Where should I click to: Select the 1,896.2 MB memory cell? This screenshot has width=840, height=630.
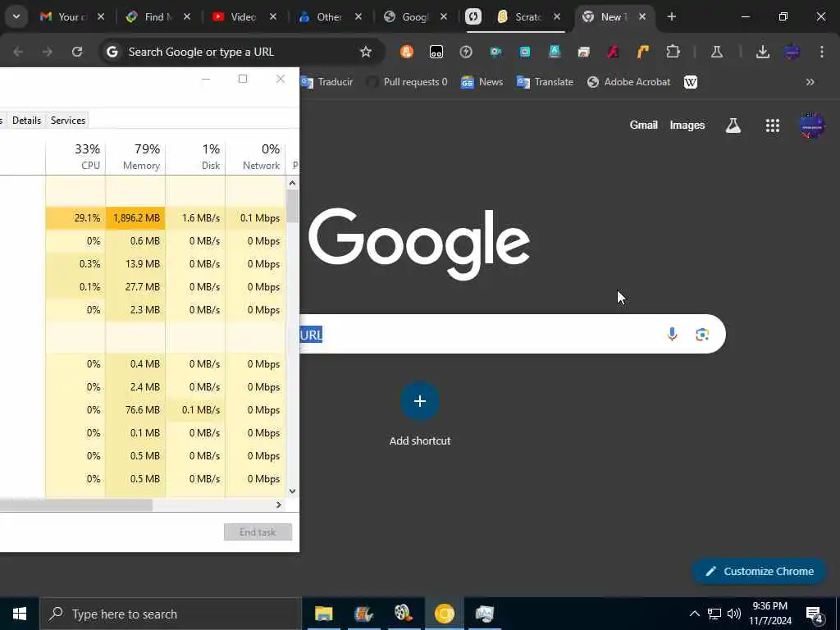click(135, 218)
